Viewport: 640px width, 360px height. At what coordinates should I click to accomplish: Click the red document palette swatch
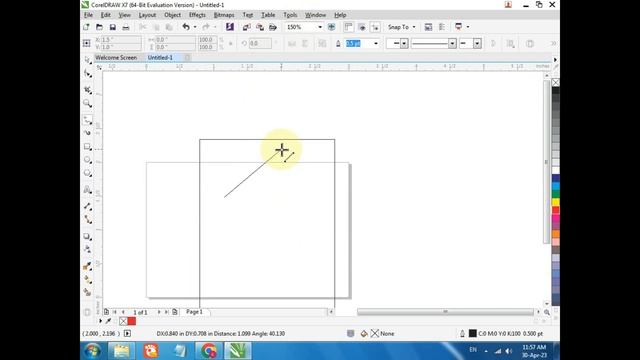pos(131,321)
